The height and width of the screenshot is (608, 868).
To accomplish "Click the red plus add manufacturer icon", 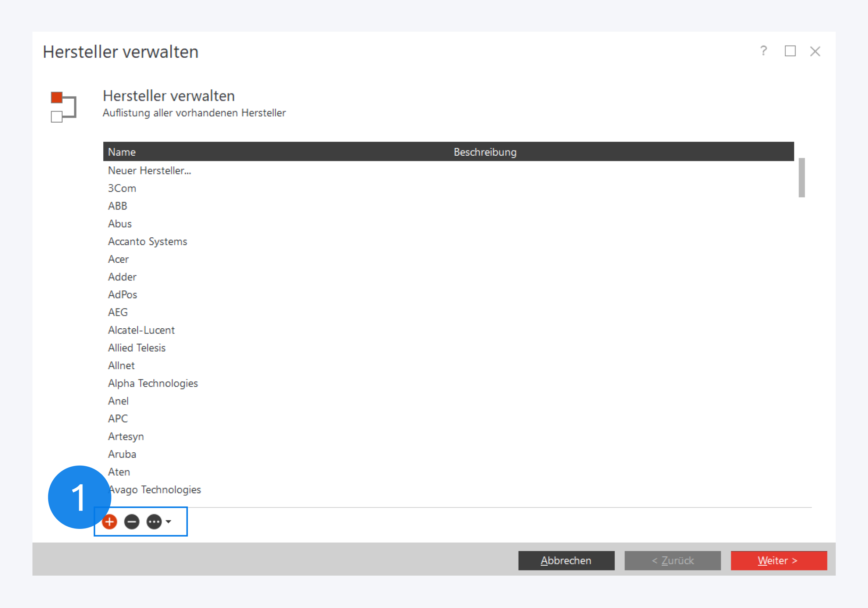I will click(110, 522).
